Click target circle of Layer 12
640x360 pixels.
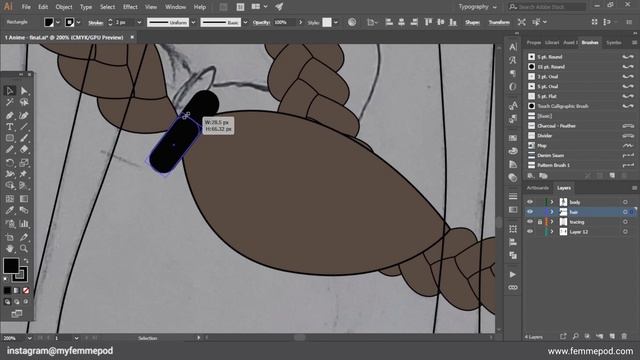(x=625, y=231)
